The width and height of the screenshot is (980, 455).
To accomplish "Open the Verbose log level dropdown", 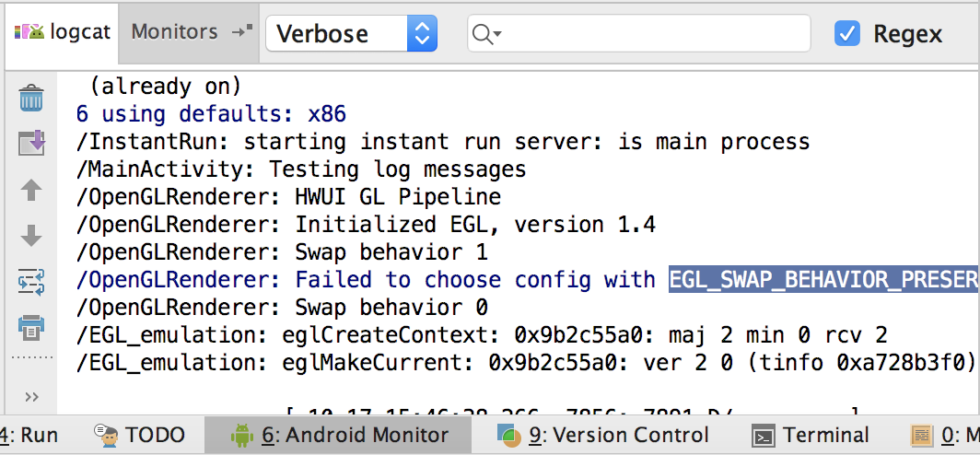I will (x=351, y=33).
